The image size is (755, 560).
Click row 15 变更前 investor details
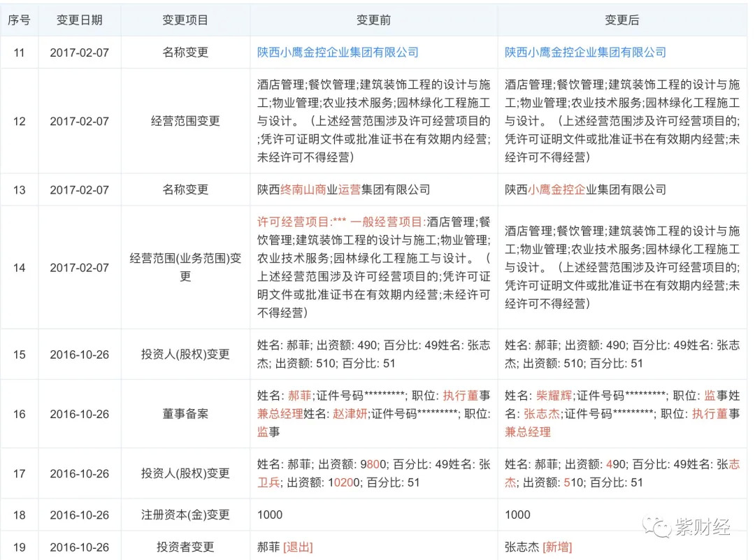click(373, 354)
